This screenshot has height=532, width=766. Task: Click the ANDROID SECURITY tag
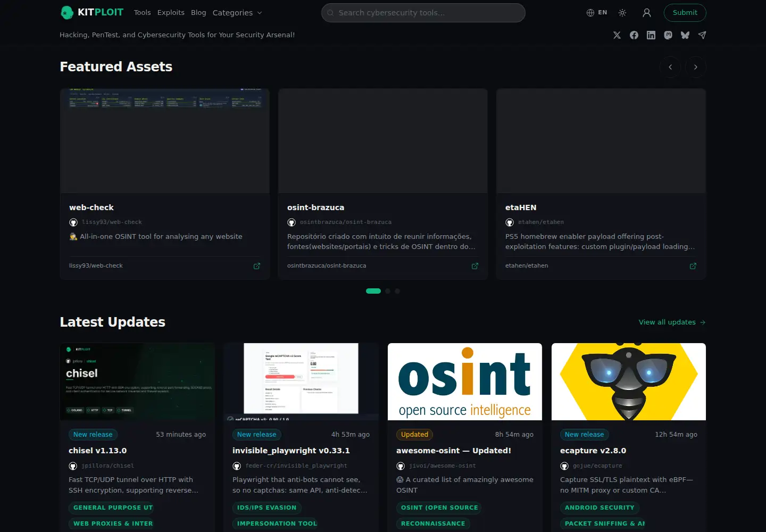[x=600, y=508]
